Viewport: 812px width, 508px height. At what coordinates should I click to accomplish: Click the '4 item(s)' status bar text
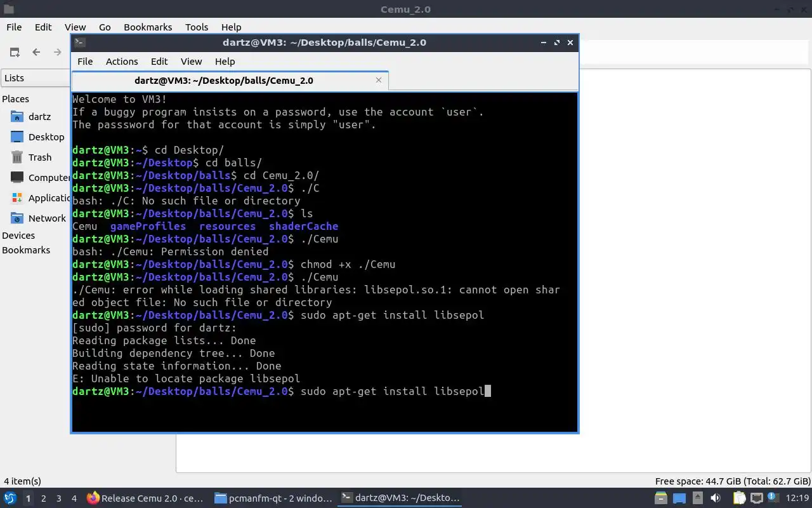(22, 481)
